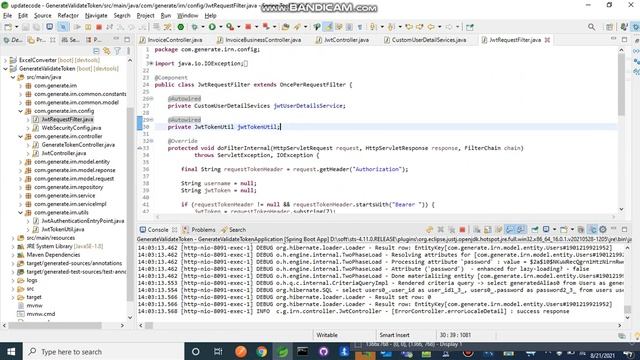640x360 pixels.
Task: Click the Minimize icon of the Console panel
Action: pos(613,229)
